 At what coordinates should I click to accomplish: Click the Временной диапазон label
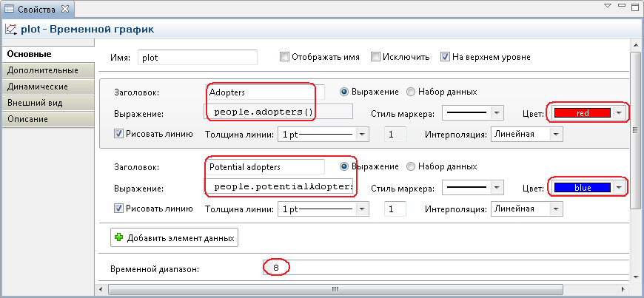point(155,269)
